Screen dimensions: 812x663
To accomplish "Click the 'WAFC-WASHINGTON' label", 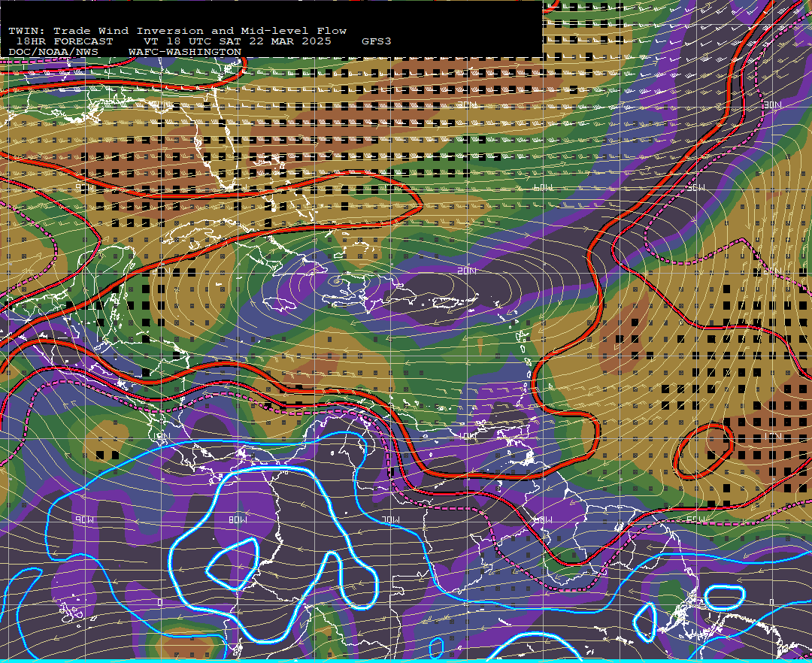I will tap(185, 53).
